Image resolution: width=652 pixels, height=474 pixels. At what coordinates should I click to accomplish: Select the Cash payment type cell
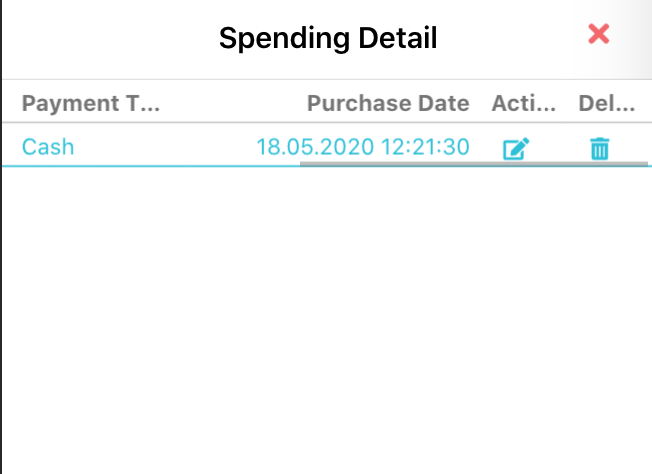pyautogui.click(x=48, y=147)
